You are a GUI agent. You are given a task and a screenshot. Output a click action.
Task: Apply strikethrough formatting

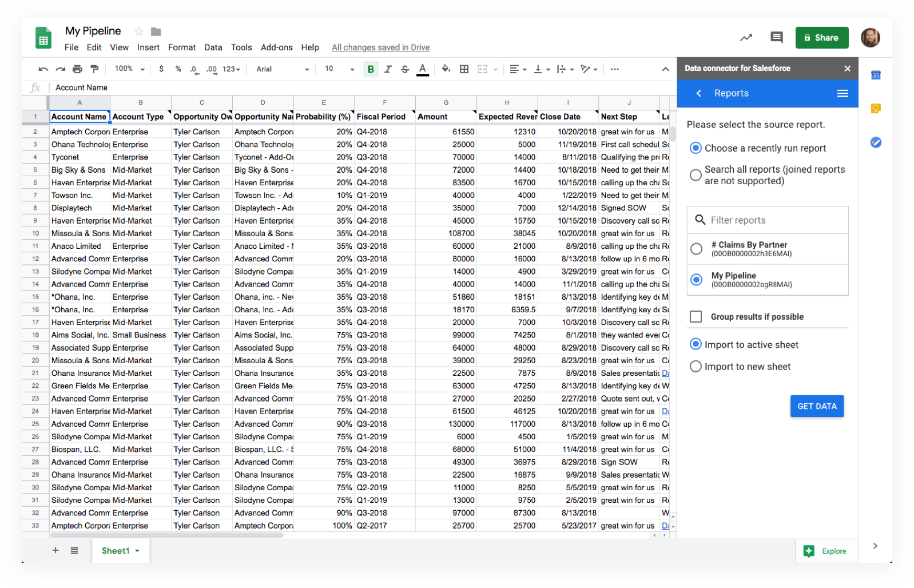[x=405, y=69]
